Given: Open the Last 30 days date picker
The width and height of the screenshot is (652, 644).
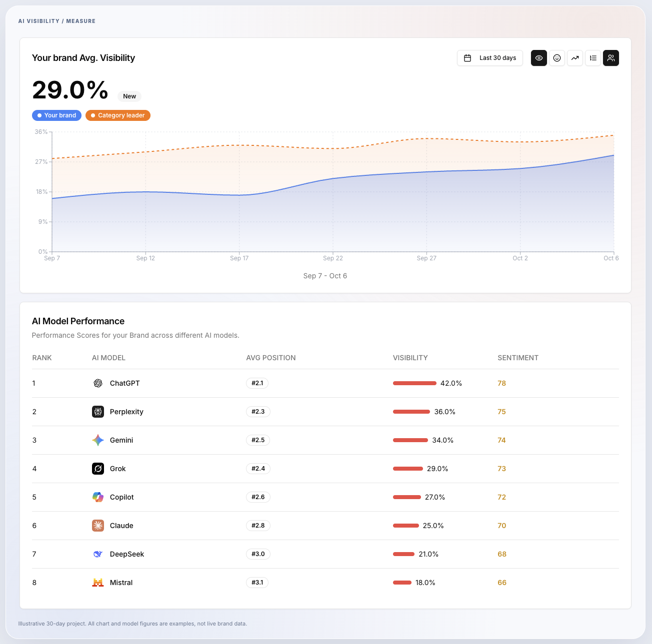Looking at the screenshot, I should 490,58.
